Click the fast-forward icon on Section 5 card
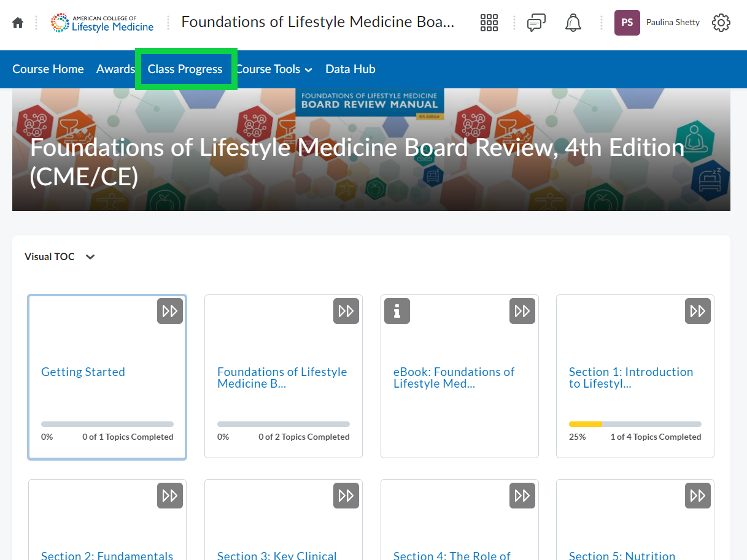Image resolution: width=747 pixels, height=560 pixels. coord(698,496)
